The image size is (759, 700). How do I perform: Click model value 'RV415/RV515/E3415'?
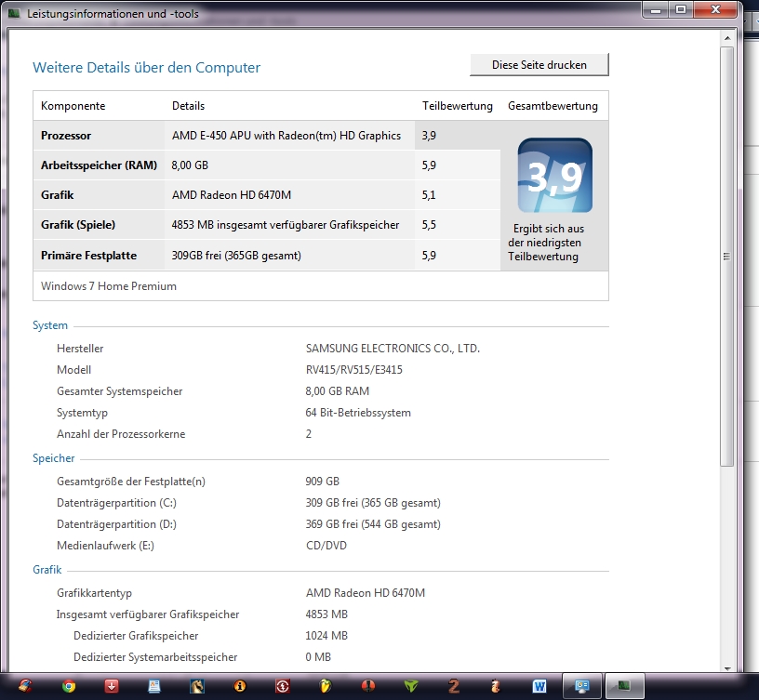[x=353, y=370]
